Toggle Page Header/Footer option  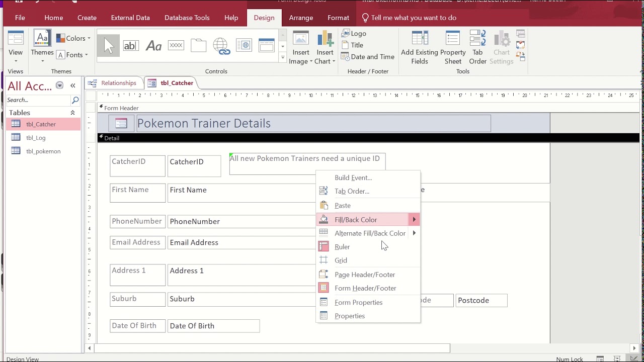(x=368, y=275)
